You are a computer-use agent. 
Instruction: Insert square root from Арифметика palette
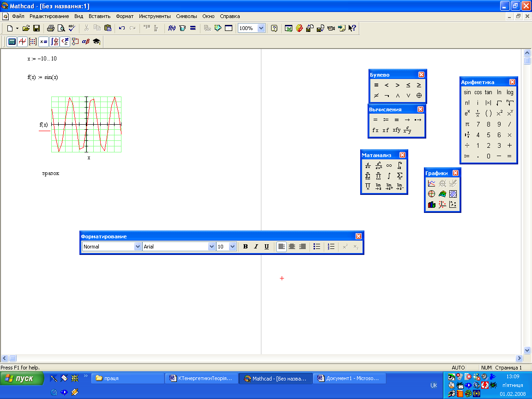click(499, 103)
